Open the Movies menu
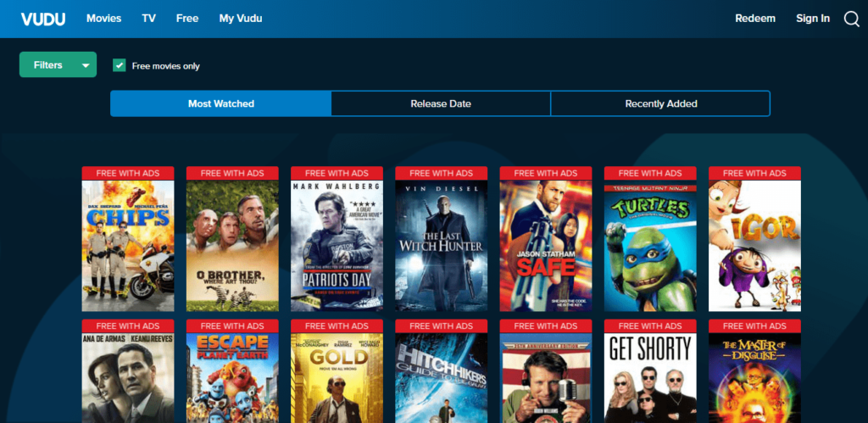Screen dimensions: 868x423 (103, 19)
